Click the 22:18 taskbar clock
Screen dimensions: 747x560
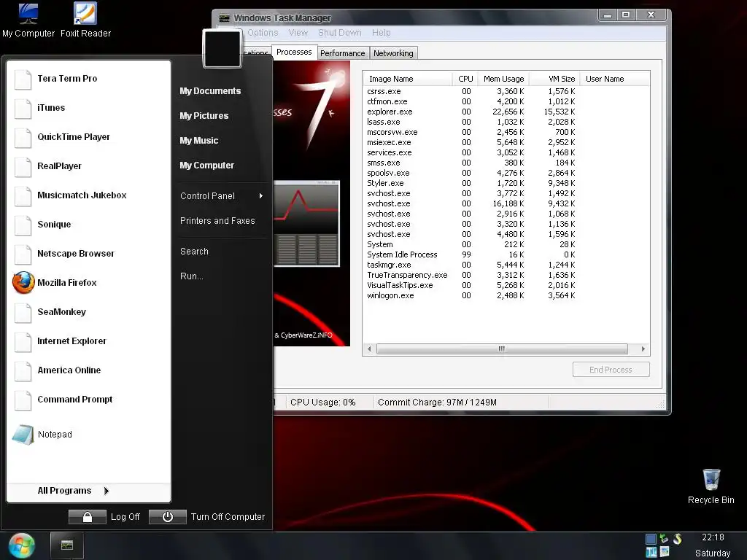713,537
